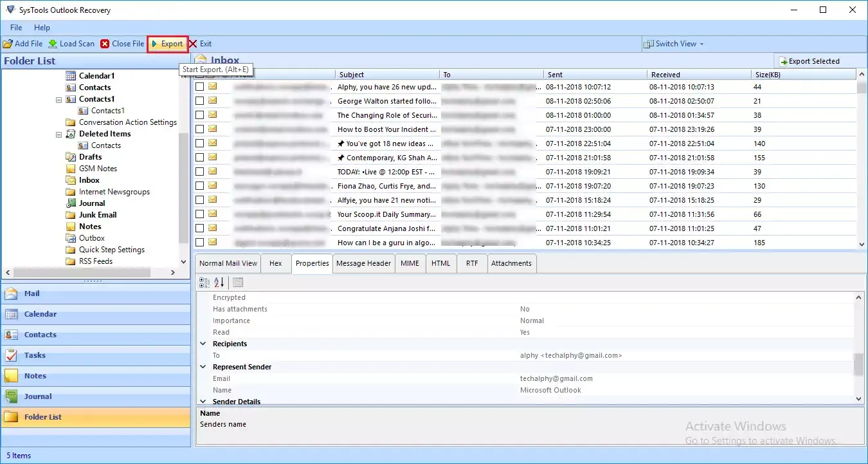The height and width of the screenshot is (464, 868).
Task: Tick checkbox for 'Alphy, you have 26 new' email
Action: coord(200,87)
